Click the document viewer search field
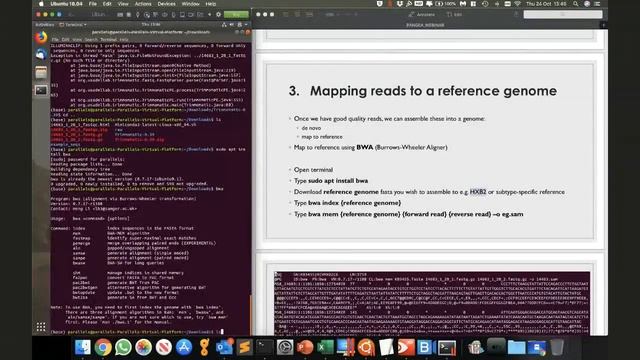The image size is (640, 360). point(563,14)
